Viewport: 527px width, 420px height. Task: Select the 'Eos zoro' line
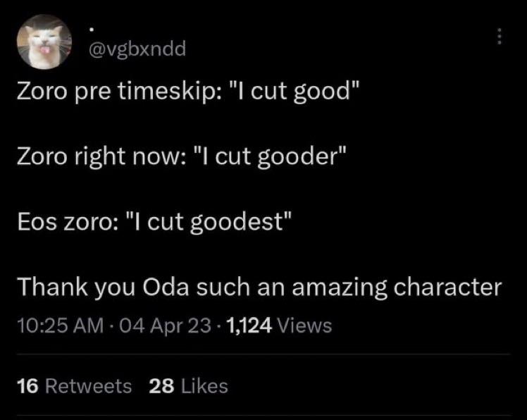154,222
